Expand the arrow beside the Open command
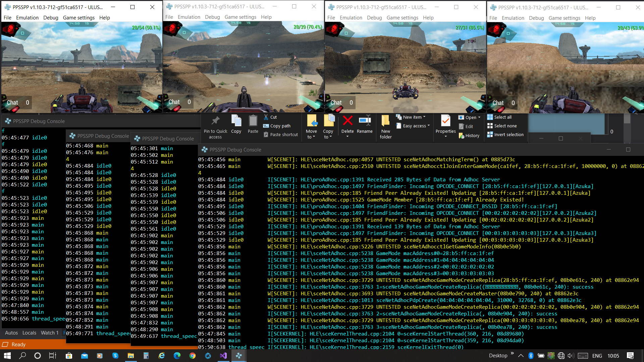Image resolution: width=644 pixels, height=362 pixels. point(479,117)
